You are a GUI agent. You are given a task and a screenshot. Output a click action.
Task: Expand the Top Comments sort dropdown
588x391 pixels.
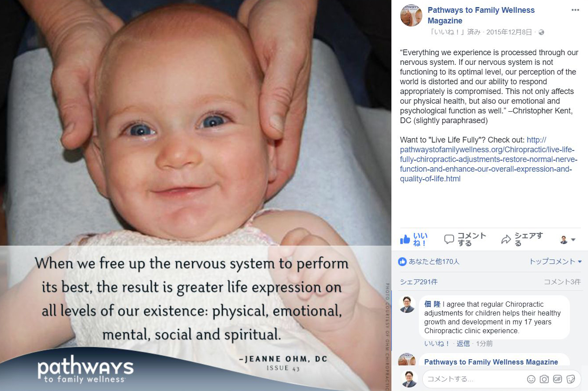coord(555,262)
